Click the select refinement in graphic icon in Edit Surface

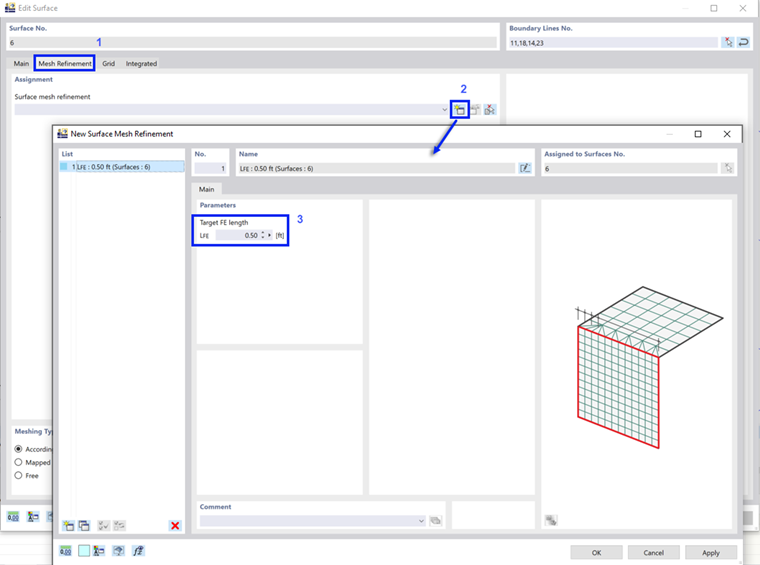tap(490, 110)
